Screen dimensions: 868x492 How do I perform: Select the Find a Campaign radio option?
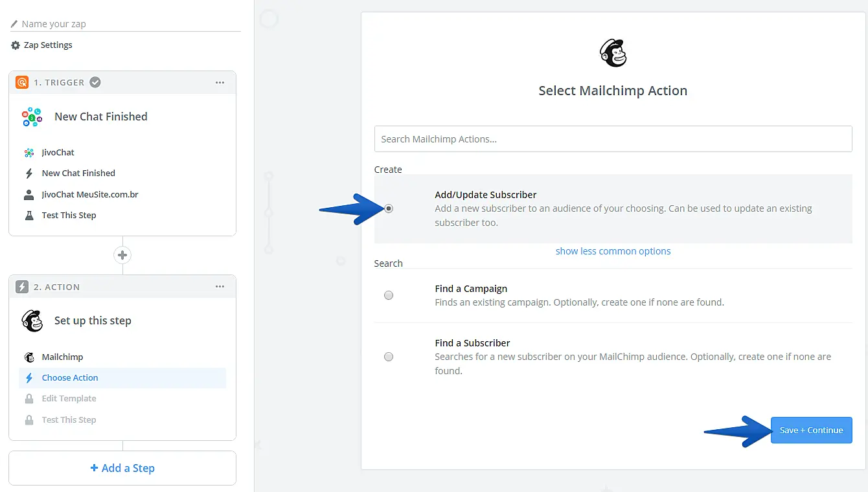[x=389, y=295]
